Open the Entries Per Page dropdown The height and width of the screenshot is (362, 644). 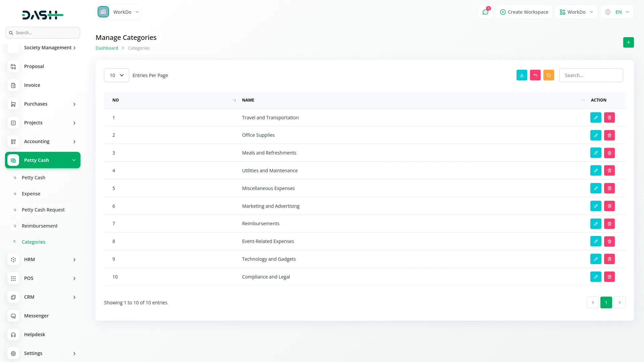(x=116, y=75)
